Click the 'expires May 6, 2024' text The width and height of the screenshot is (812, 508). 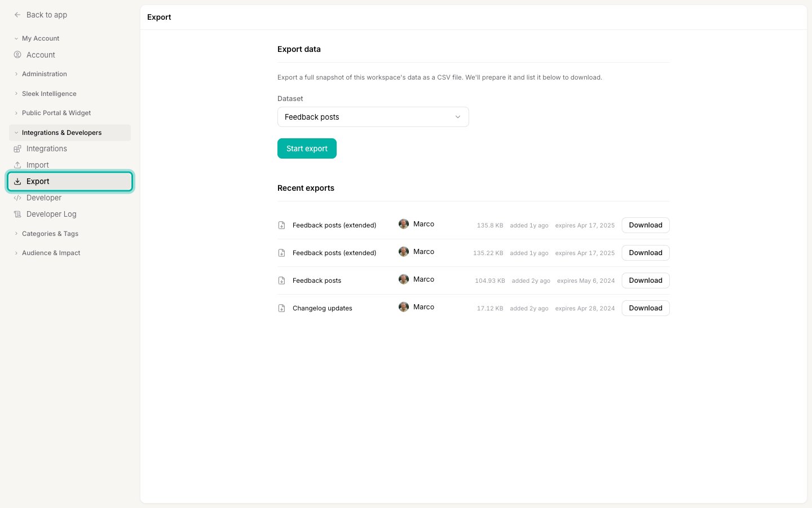(x=586, y=281)
